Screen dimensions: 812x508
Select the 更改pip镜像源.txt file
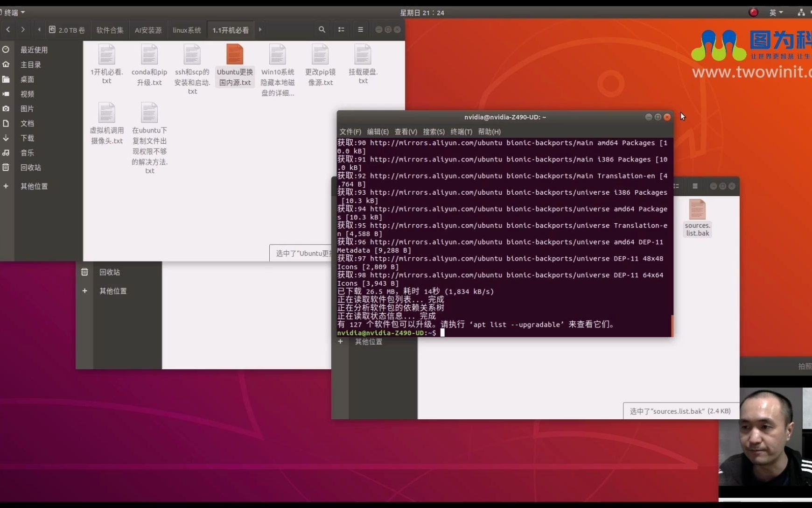(320, 65)
